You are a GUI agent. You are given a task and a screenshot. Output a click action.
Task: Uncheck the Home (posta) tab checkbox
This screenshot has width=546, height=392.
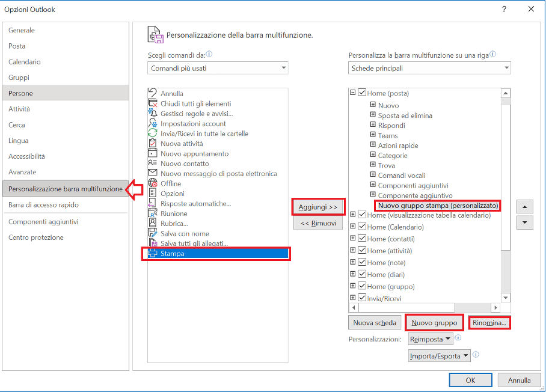(x=362, y=93)
